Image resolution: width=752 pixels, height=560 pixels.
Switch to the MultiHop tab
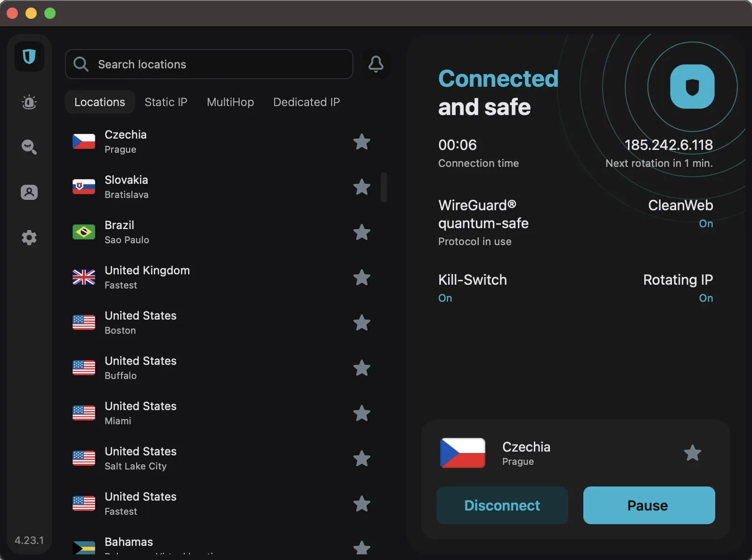coord(230,102)
